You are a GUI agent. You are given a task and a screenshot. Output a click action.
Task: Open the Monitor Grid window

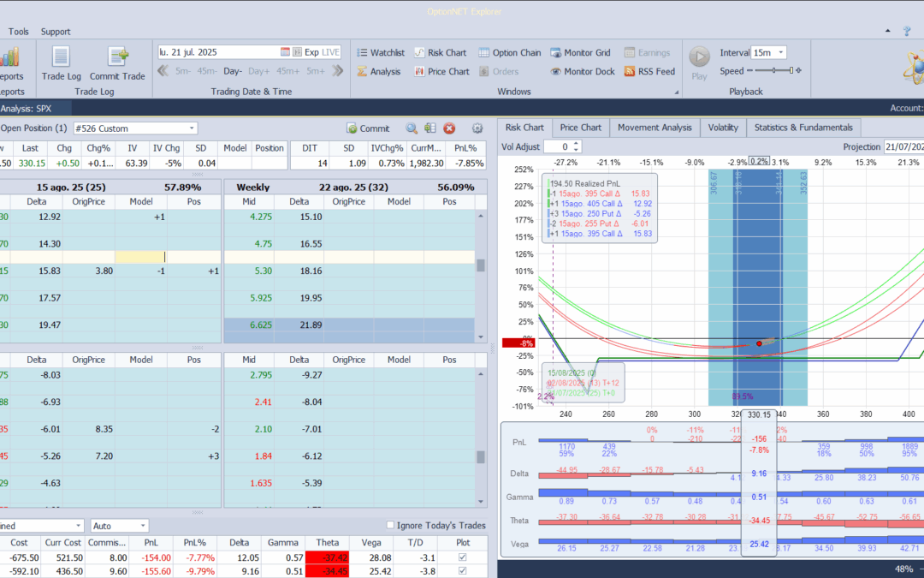[x=580, y=52]
